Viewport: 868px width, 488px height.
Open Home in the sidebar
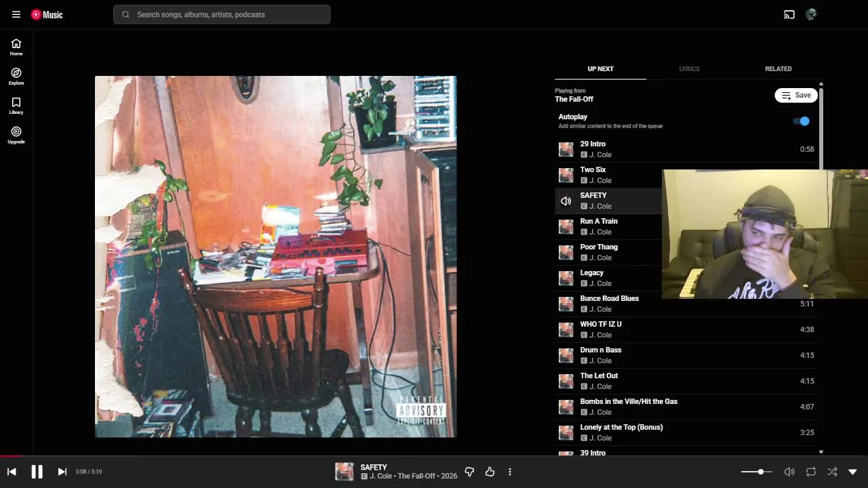click(16, 47)
